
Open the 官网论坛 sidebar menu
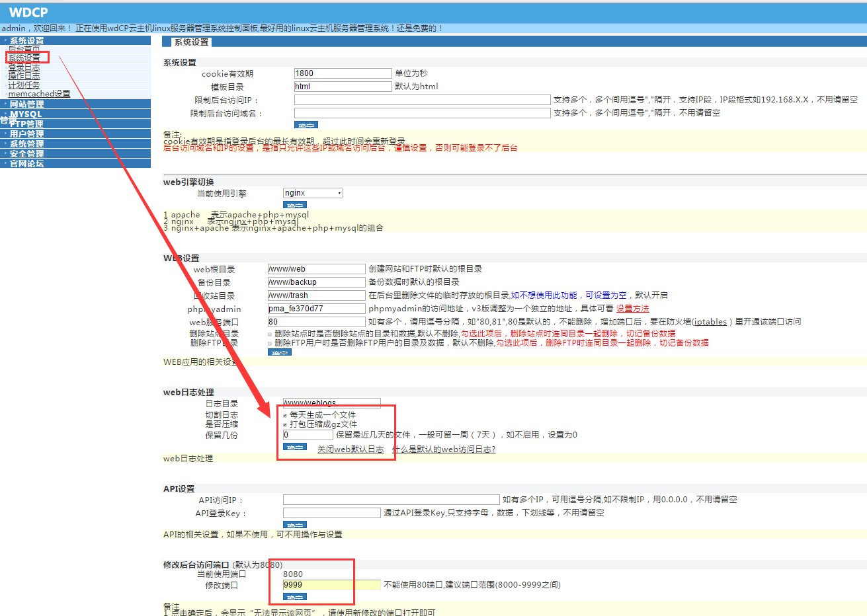tap(26, 163)
